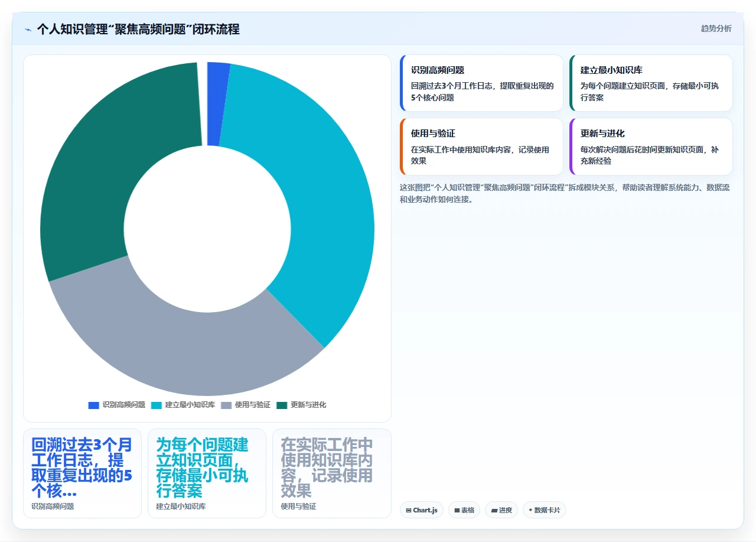This screenshot has width=756, height=542.
Task: Click the lightning icon beside the title
Action: (x=28, y=30)
